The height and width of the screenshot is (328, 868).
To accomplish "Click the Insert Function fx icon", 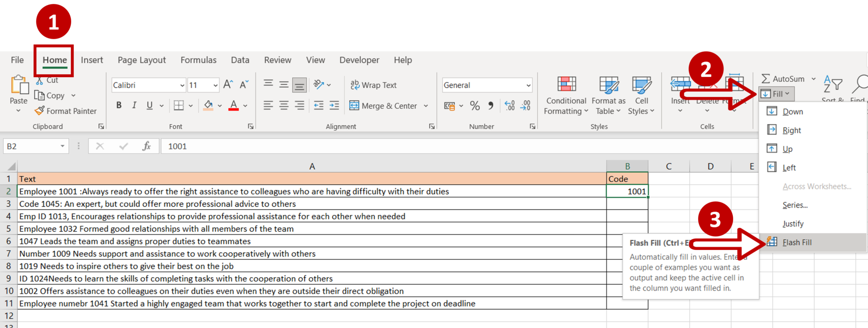I will pos(147,146).
